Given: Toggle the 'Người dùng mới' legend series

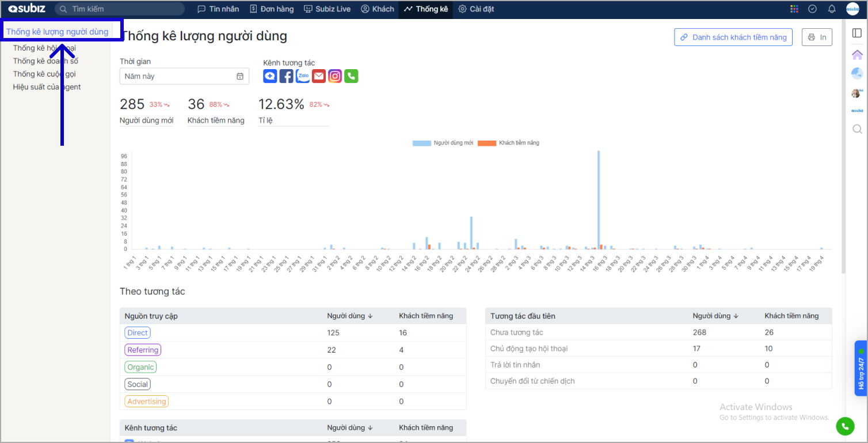Looking at the screenshot, I should point(443,143).
